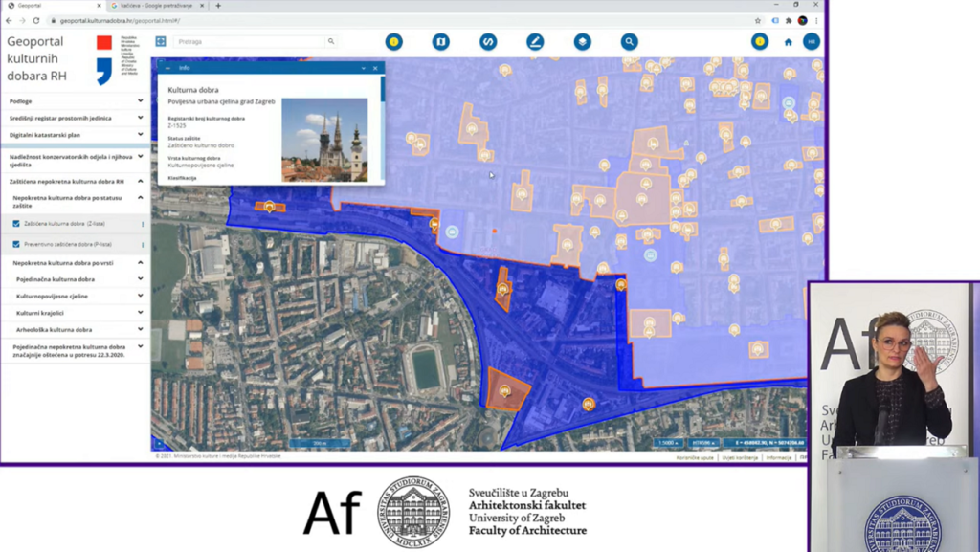The height and width of the screenshot is (552, 980).
Task: Collapse Nepokretna kulturna dobra po vrsti
Action: (x=75, y=263)
